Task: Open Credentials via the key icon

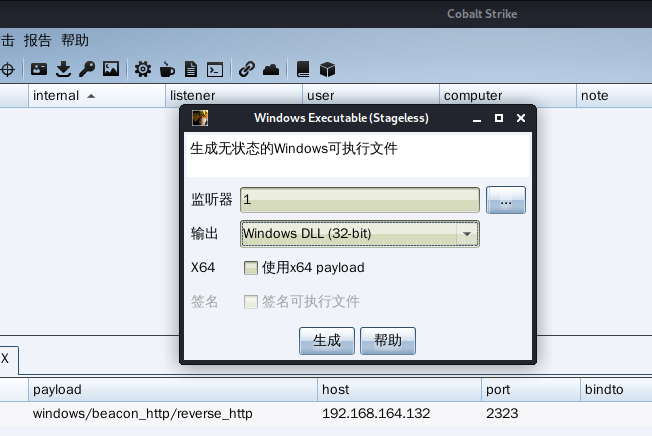Action: click(87, 69)
